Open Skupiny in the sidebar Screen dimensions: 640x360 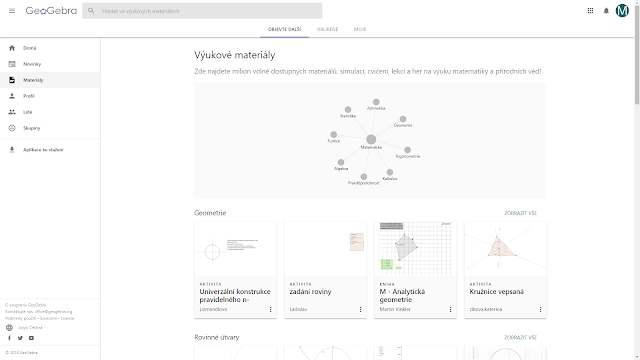click(50, 128)
